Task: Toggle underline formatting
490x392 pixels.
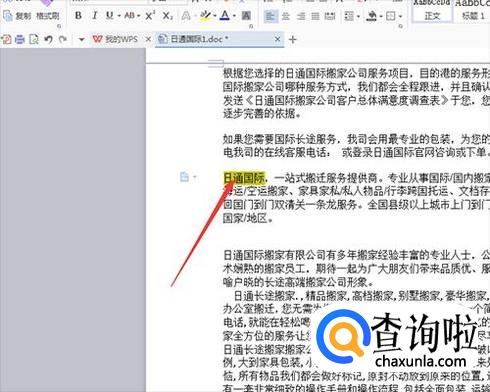Action: pyautogui.click(x=109, y=15)
